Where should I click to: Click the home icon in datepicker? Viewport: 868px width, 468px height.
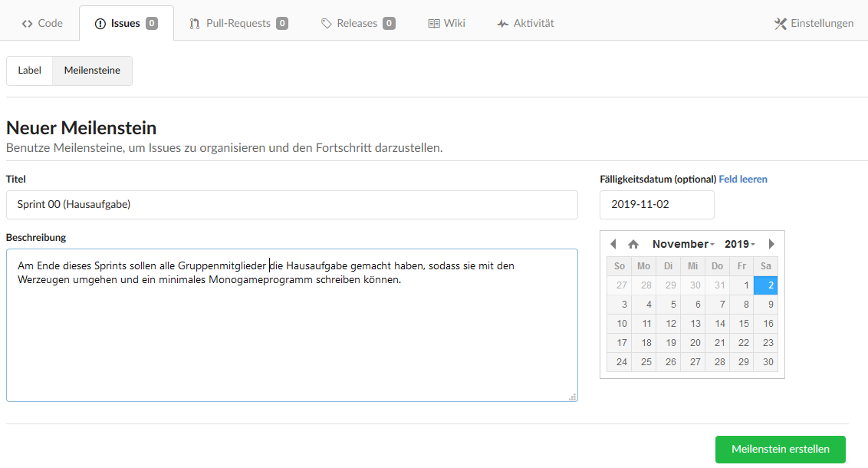pyautogui.click(x=633, y=244)
